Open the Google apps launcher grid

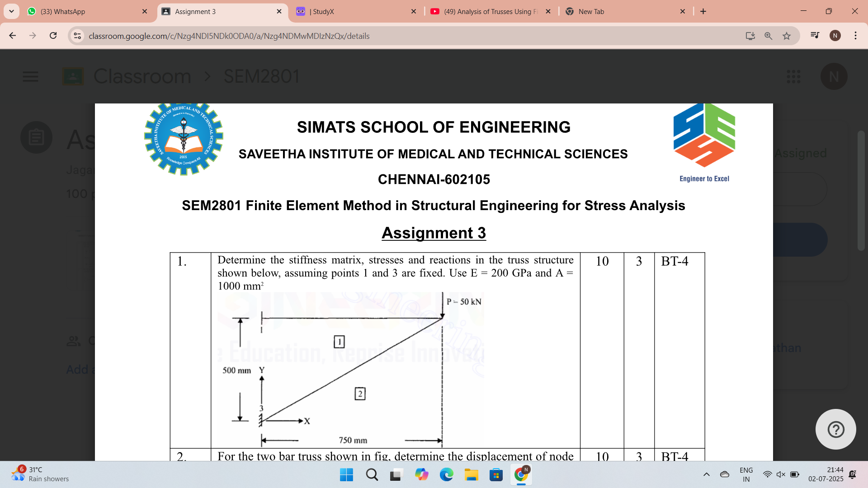[x=794, y=76]
